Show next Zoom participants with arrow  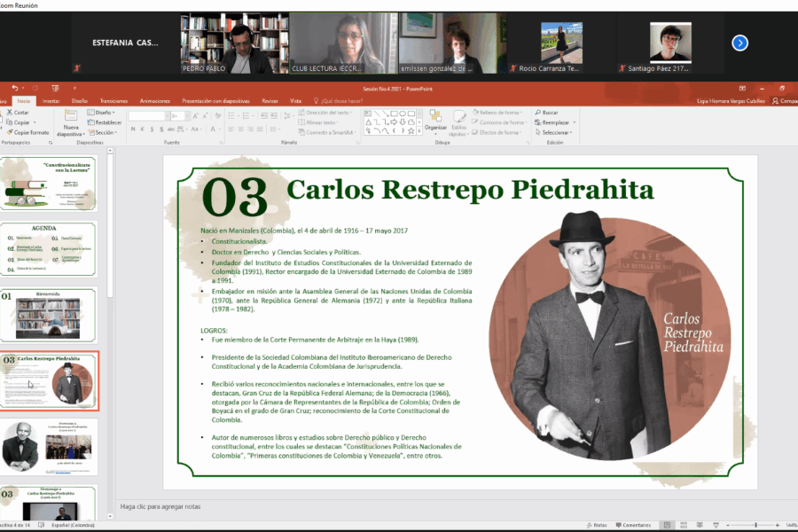pyautogui.click(x=739, y=43)
